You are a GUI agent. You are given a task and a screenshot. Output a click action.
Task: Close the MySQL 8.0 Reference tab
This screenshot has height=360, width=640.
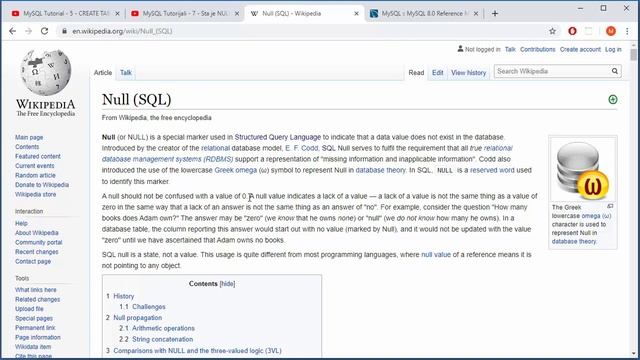[476, 13]
